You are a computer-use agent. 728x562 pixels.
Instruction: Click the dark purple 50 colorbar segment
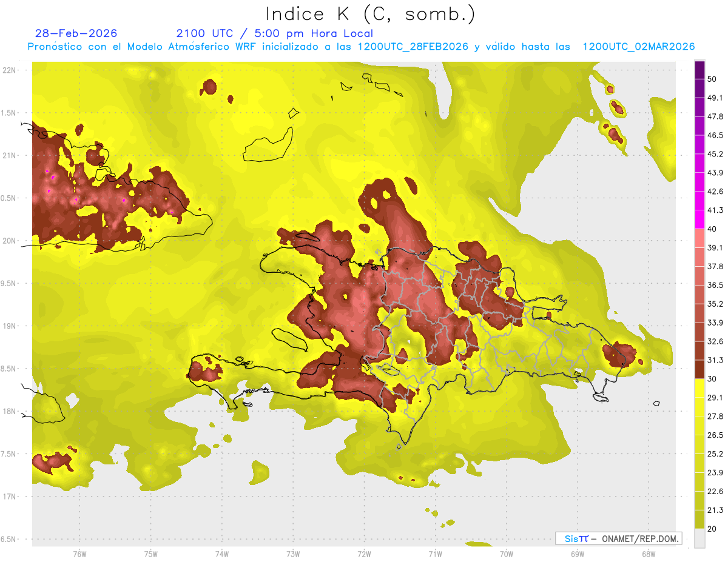point(699,71)
